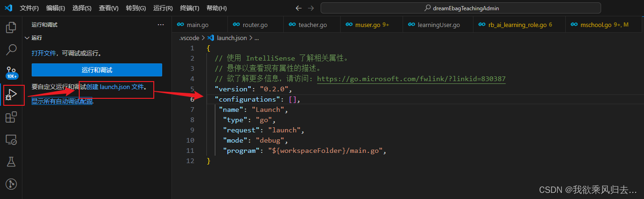Click the "${workspaceFolder}/main.go" value
The width and height of the screenshot is (644, 199).
pos(325,151)
